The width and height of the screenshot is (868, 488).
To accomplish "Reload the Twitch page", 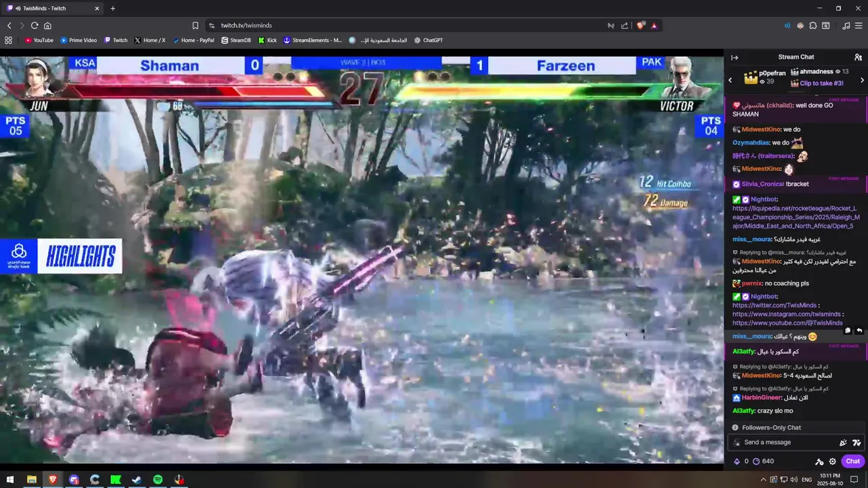I will pos(35,26).
